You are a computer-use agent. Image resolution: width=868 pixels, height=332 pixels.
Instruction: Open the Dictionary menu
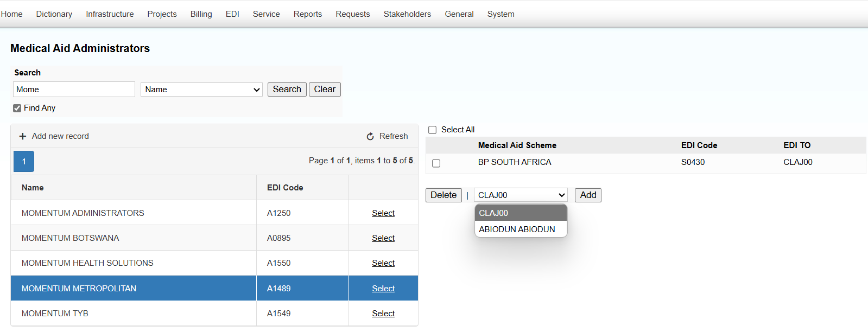click(x=54, y=14)
